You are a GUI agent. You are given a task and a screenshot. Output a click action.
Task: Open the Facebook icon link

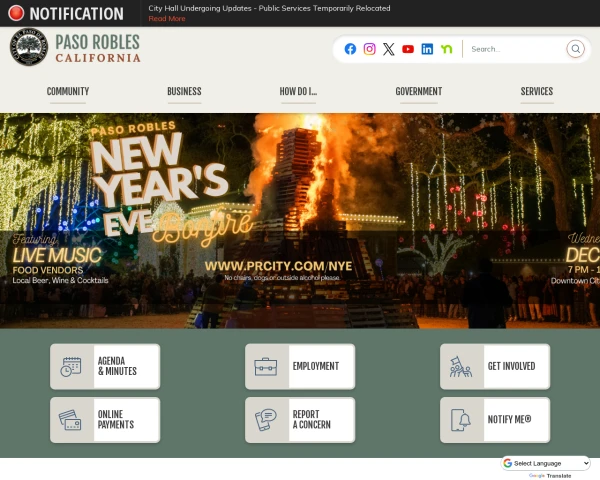[x=350, y=49]
